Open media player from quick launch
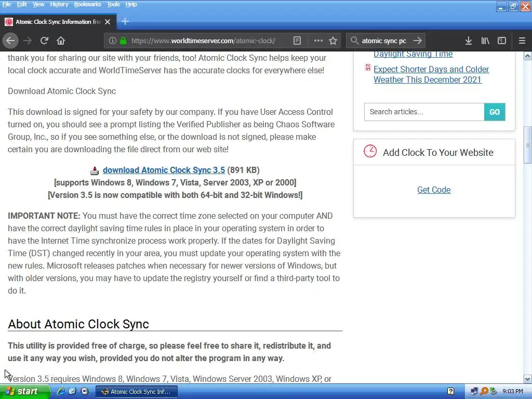The width and height of the screenshot is (532, 399). (x=85, y=391)
